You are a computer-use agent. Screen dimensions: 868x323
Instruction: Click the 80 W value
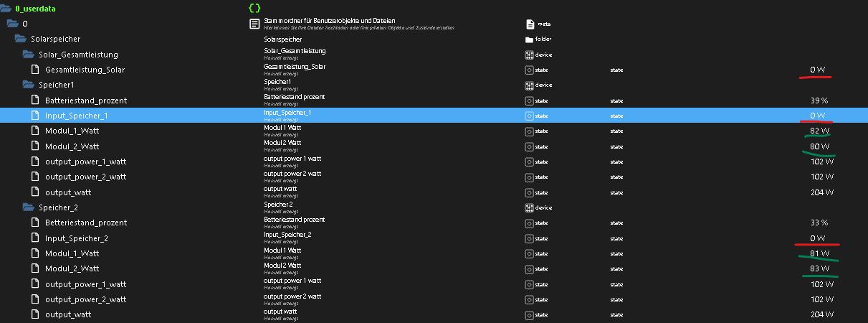[x=820, y=146]
